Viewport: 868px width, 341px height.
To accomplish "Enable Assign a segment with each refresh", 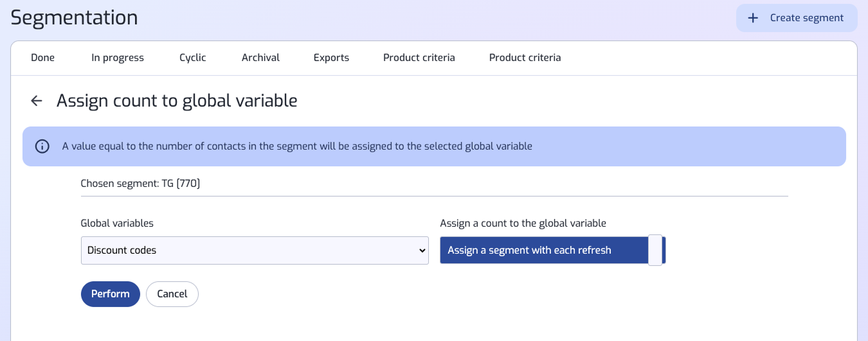I will (x=553, y=250).
